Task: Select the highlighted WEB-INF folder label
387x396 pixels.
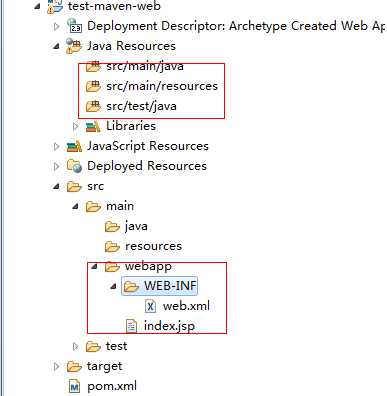Action: (170, 286)
